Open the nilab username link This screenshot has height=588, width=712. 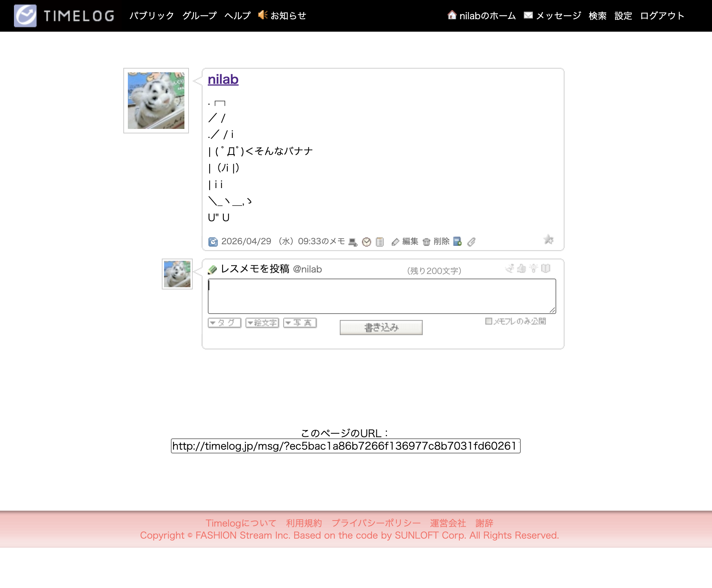[223, 80]
